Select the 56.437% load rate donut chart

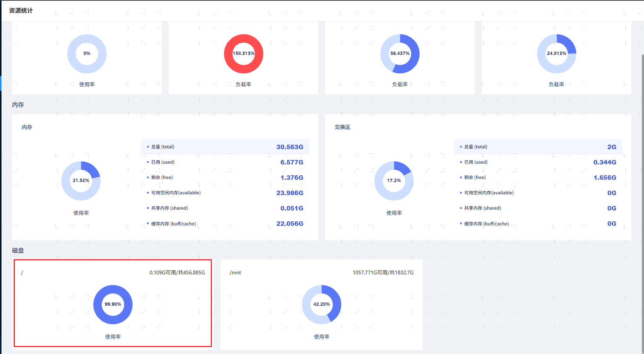coord(400,54)
